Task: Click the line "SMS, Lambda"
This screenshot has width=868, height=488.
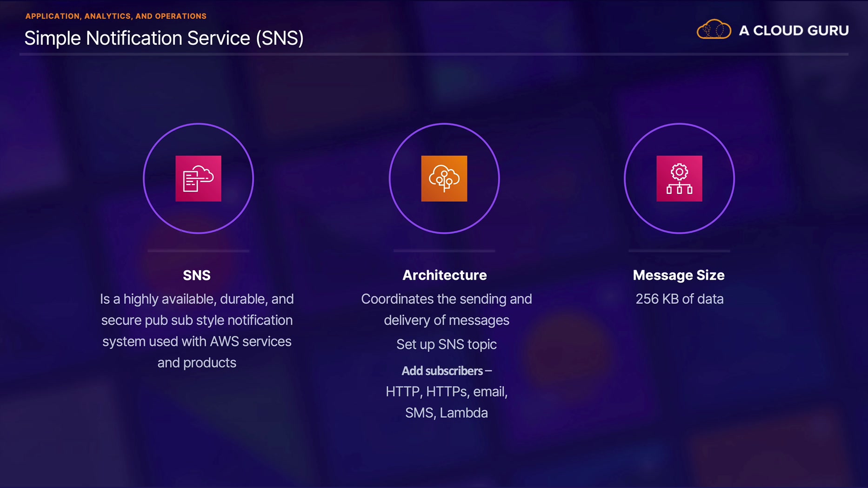Action: pyautogui.click(x=447, y=413)
